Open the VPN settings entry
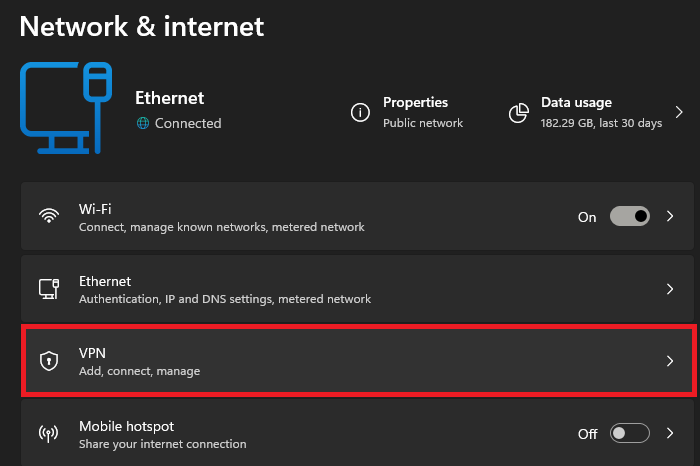 pos(300,361)
